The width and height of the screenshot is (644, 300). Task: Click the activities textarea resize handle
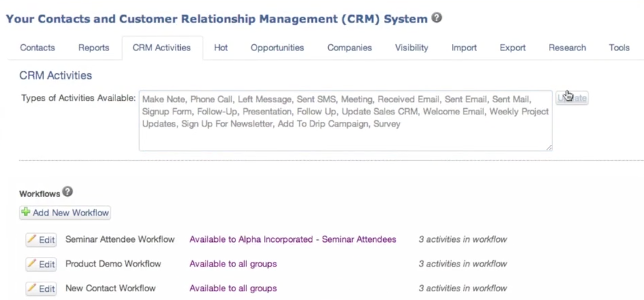[549, 147]
